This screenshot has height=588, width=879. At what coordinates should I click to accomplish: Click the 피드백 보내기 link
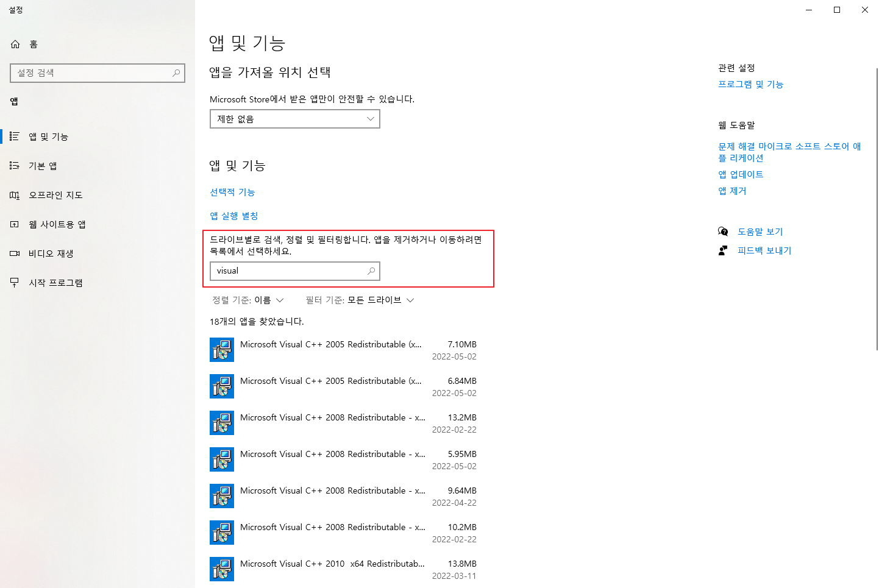tap(764, 250)
